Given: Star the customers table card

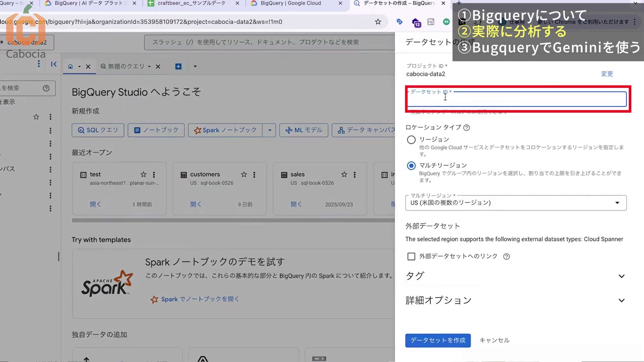Looking at the screenshot, I should pyautogui.click(x=244, y=174).
